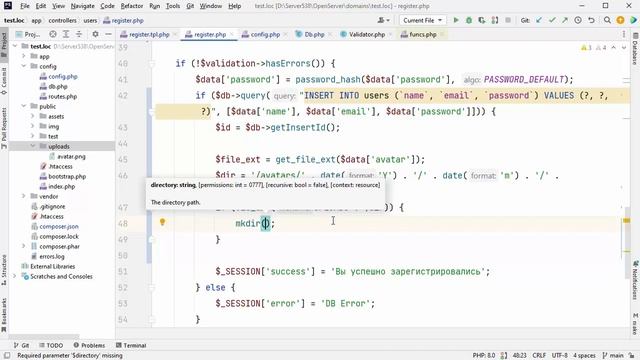Open the Pull Requests tool window
The width and height of the screenshot is (640, 360).
4,128
